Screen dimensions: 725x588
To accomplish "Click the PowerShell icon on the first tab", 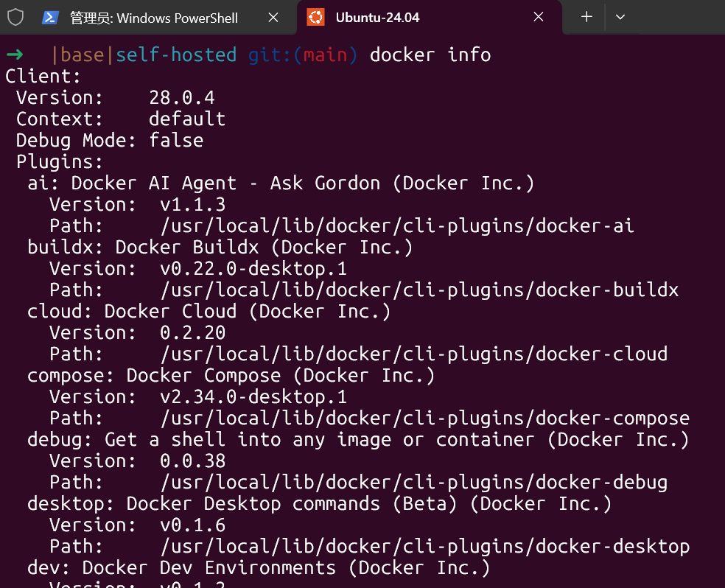I will click(x=51, y=17).
